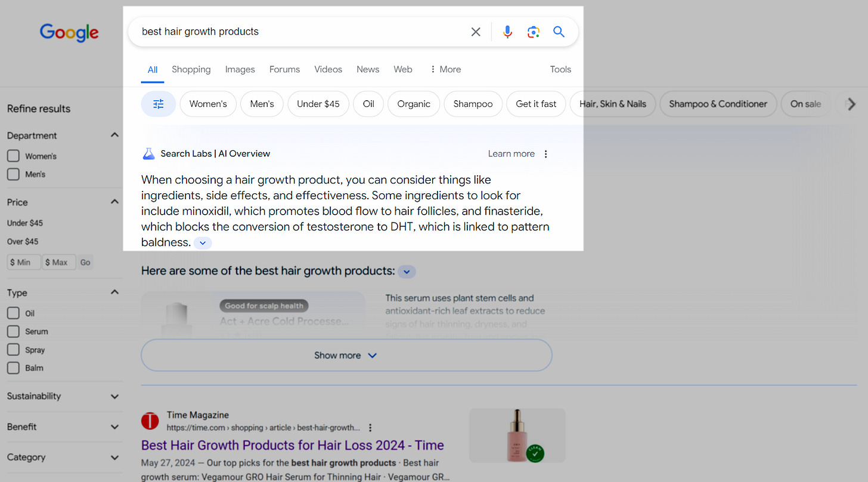Image resolution: width=868 pixels, height=482 pixels.
Task: Tick the Oil type checkbox
Action: (13, 313)
